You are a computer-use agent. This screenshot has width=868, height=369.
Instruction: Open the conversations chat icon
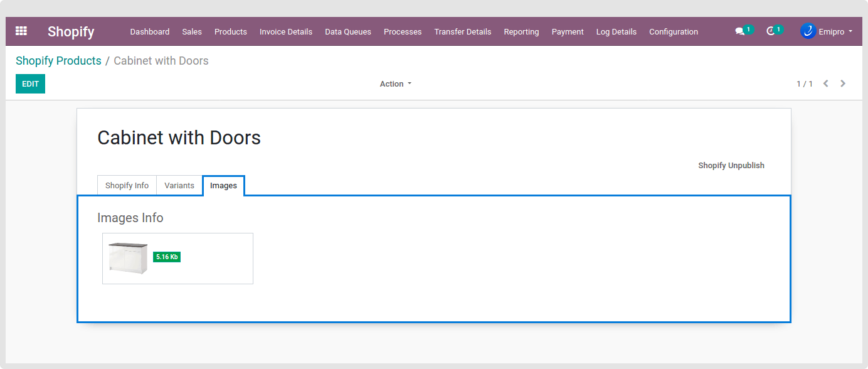740,31
